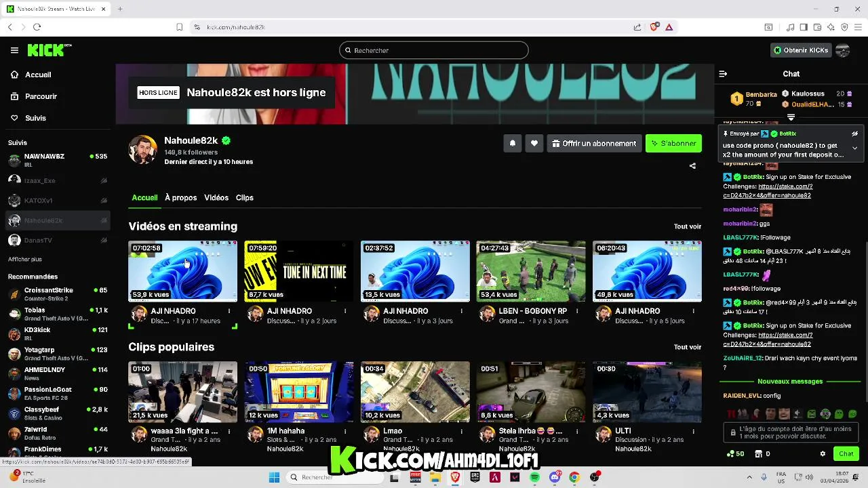The height and width of the screenshot is (488, 868).
Task: Open options menu for ULTI clip
Action: tap(694, 431)
